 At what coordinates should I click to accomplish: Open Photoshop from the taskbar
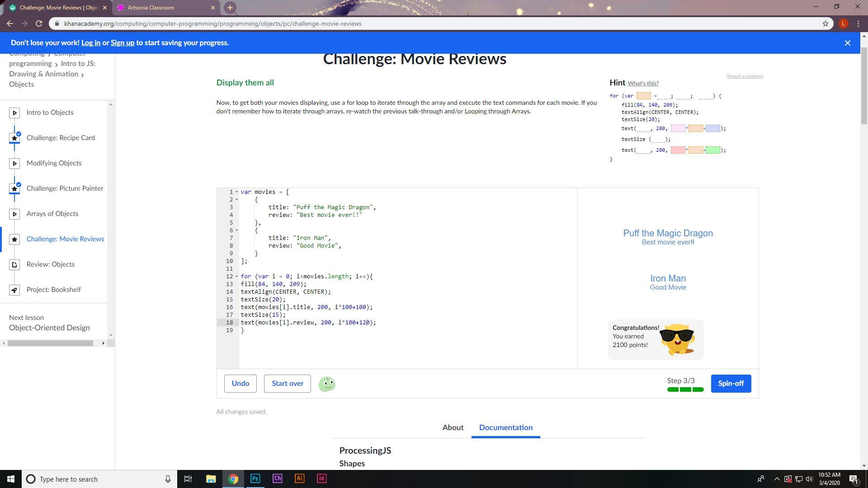tap(255, 479)
